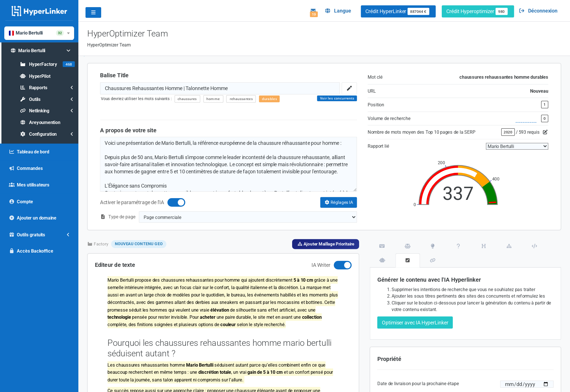Select the balance scale comparison icon

(408, 246)
